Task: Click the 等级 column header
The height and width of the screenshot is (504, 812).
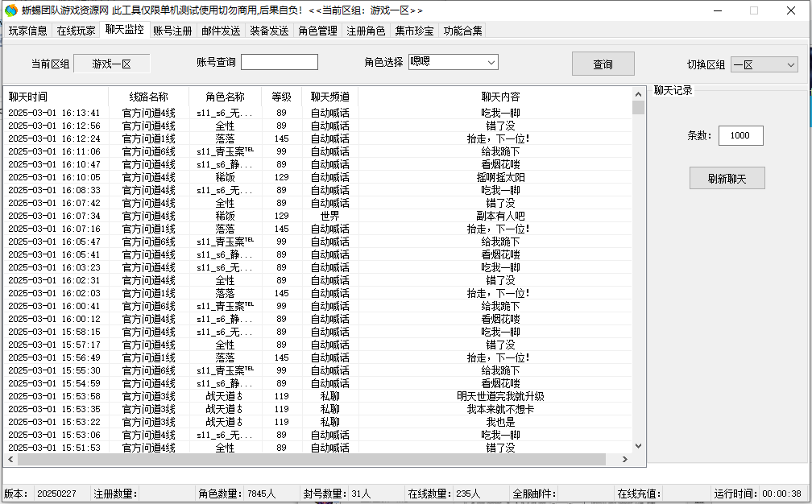Action: 281,97
